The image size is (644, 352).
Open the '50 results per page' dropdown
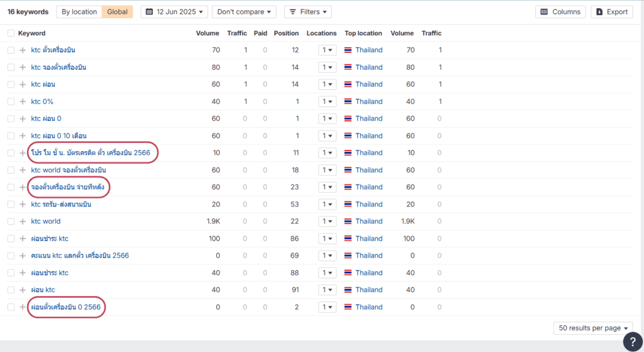click(594, 328)
